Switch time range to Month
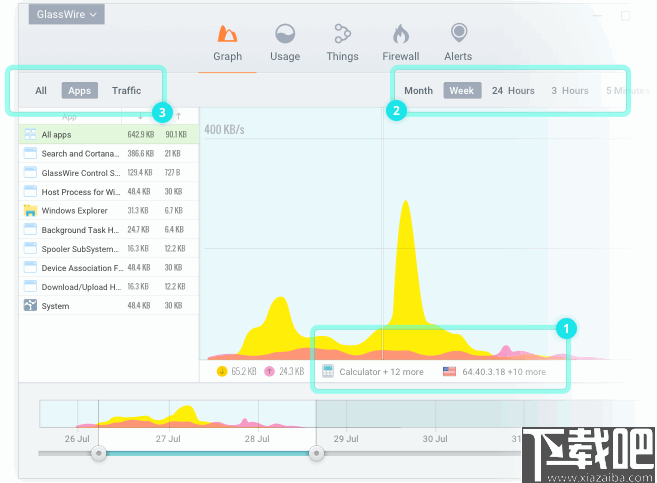Image resolution: width=657 pixels, height=483 pixels. 419,90
